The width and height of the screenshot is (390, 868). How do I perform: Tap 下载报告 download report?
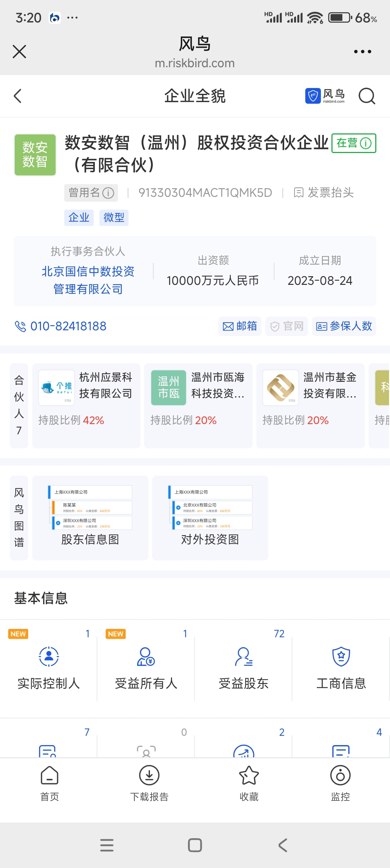pyautogui.click(x=149, y=784)
